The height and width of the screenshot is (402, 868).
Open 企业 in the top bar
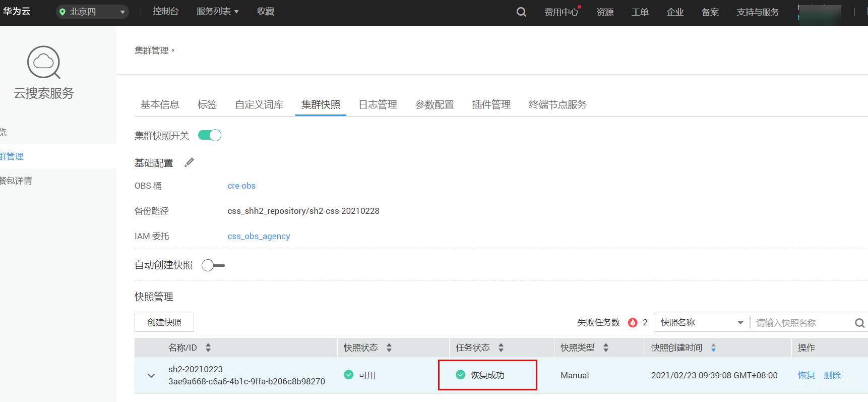tap(675, 12)
